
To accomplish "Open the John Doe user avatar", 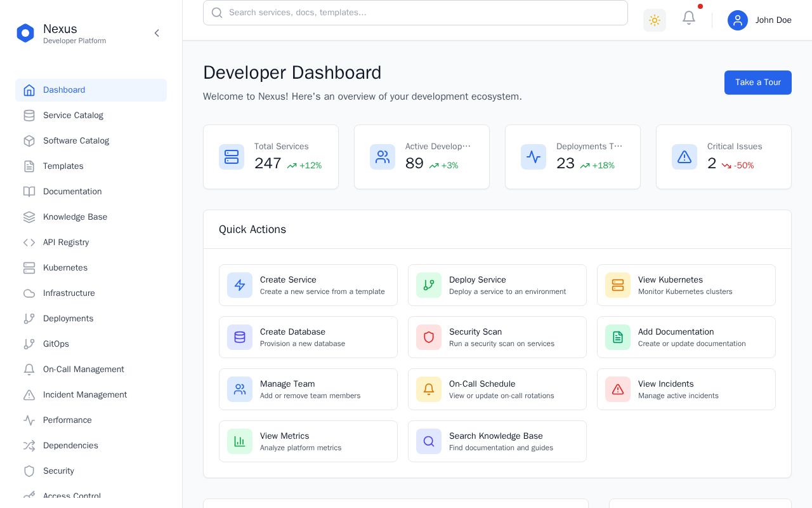I will pyautogui.click(x=738, y=20).
